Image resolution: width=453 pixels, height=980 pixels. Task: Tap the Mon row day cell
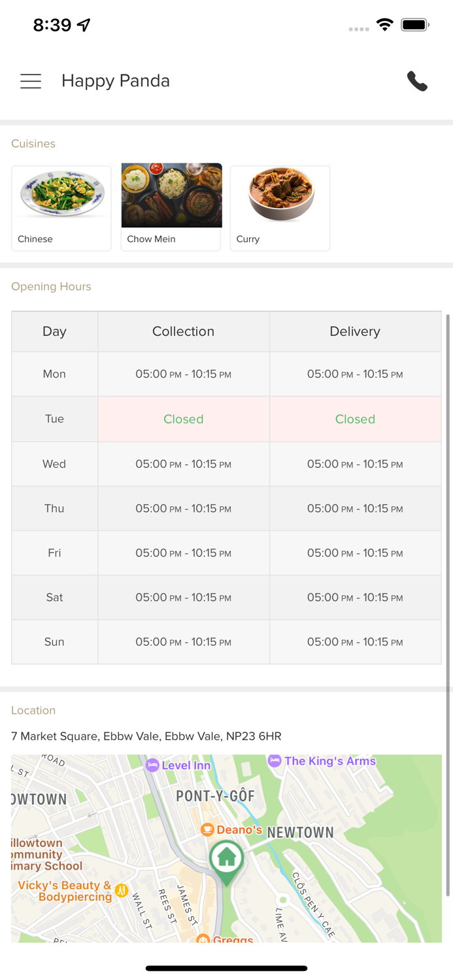(x=54, y=374)
